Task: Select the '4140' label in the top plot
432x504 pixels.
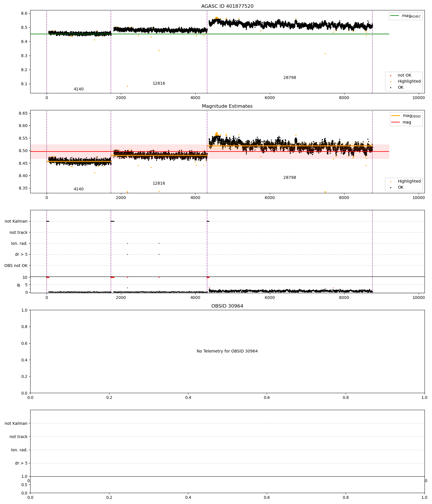Action: tap(79, 89)
